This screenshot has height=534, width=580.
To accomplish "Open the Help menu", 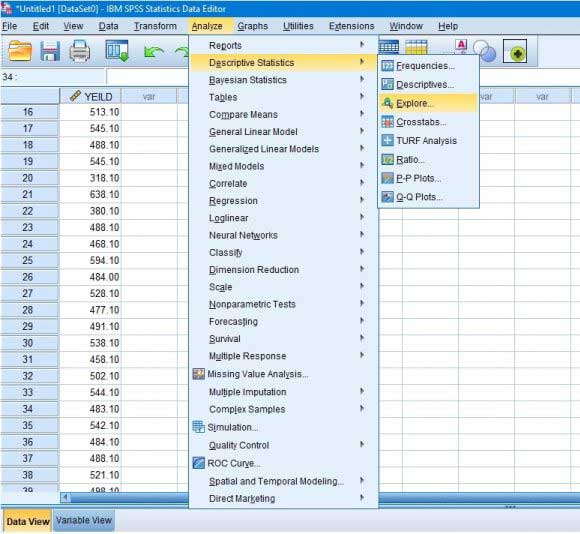I will 448,26.
